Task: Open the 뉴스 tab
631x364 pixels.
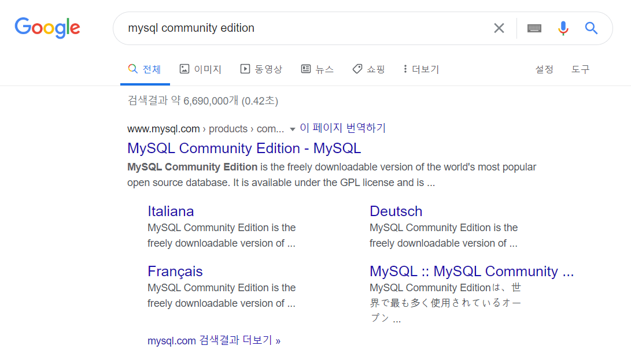Action: 318,69
